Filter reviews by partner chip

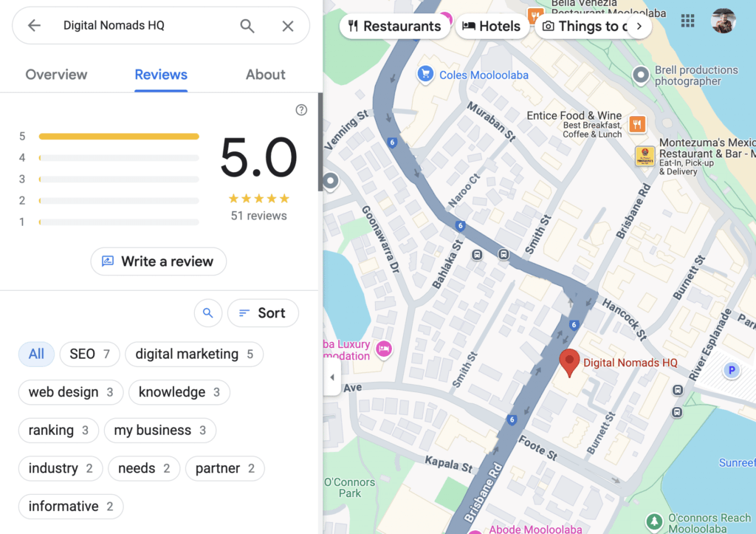tap(224, 468)
